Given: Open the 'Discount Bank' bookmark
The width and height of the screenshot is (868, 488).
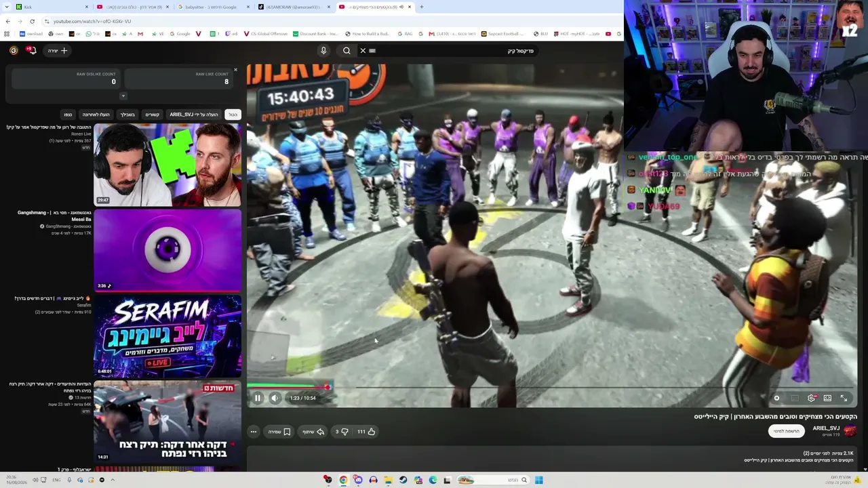Looking at the screenshot, I should 315,34.
